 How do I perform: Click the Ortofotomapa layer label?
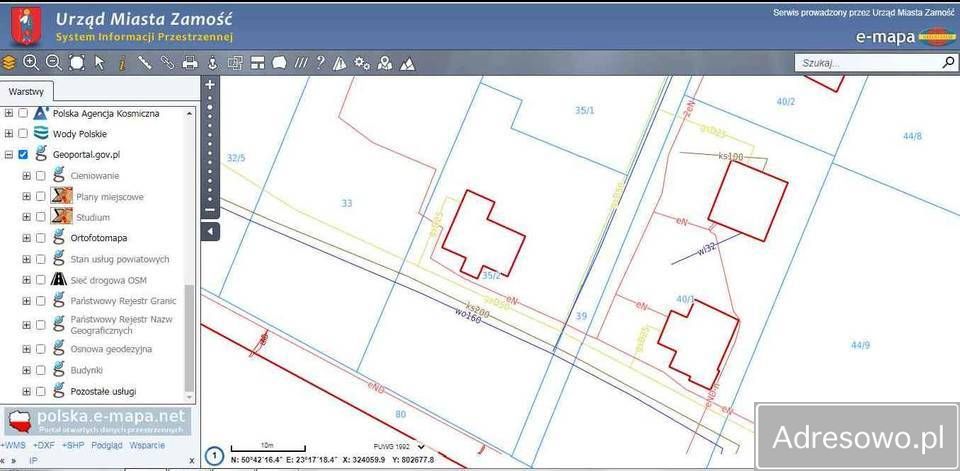pyautogui.click(x=99, y=238)
